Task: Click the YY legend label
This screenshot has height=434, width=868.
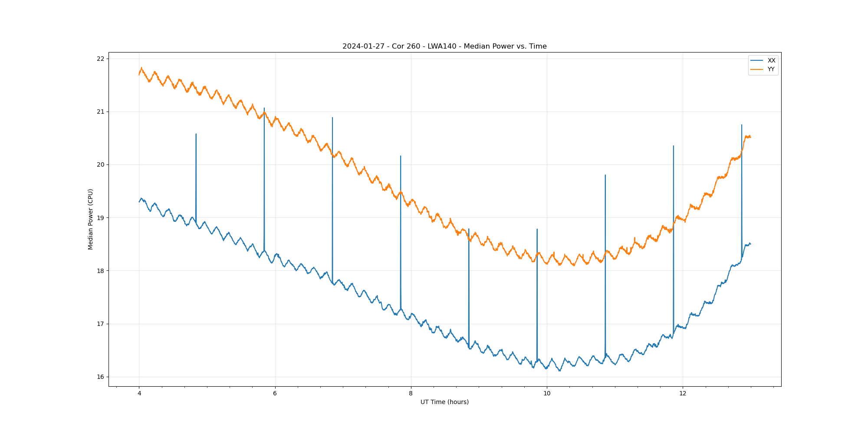Action: pos(771,69)
